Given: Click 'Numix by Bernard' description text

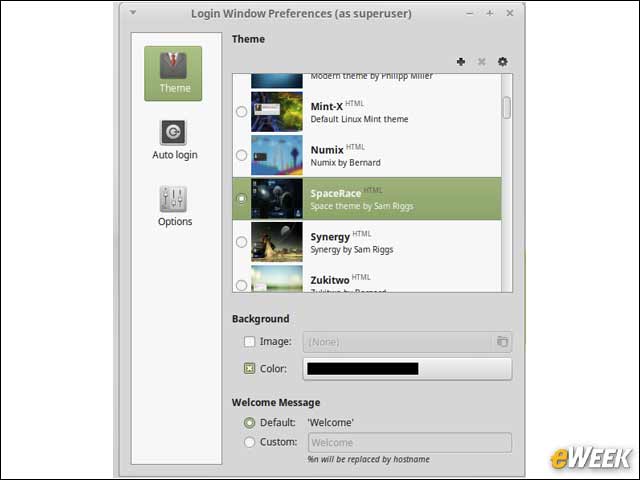Looking at the screenshot, I should tap(345, 163).
